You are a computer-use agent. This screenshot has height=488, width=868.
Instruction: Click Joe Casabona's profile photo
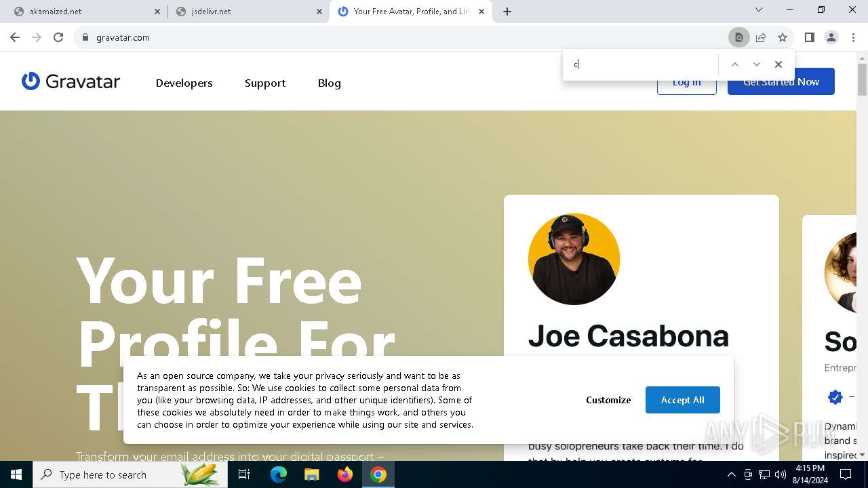574,259
